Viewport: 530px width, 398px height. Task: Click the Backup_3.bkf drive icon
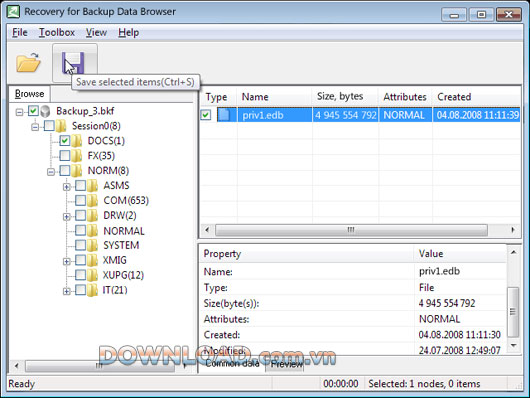pos(45,111)
